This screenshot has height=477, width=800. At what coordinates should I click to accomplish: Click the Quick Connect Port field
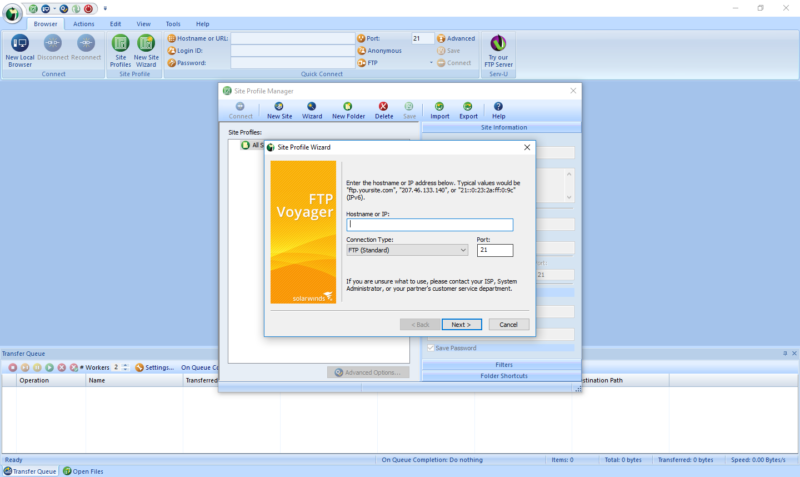pos(422,38)
